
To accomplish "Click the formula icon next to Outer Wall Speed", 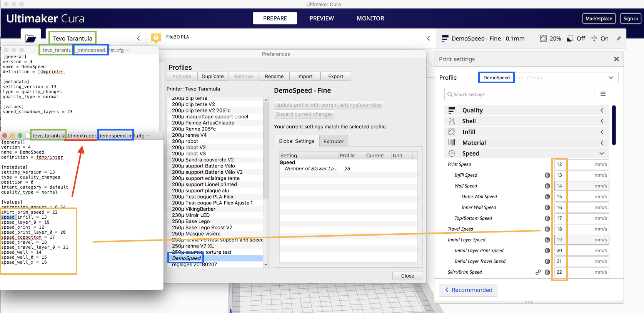I will coord(547,197).
